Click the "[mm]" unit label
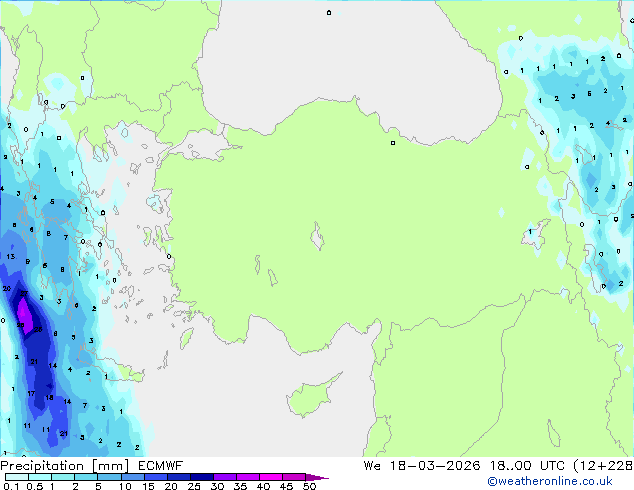Viewport: 634px width, 490px height. [x=110, y=466]
